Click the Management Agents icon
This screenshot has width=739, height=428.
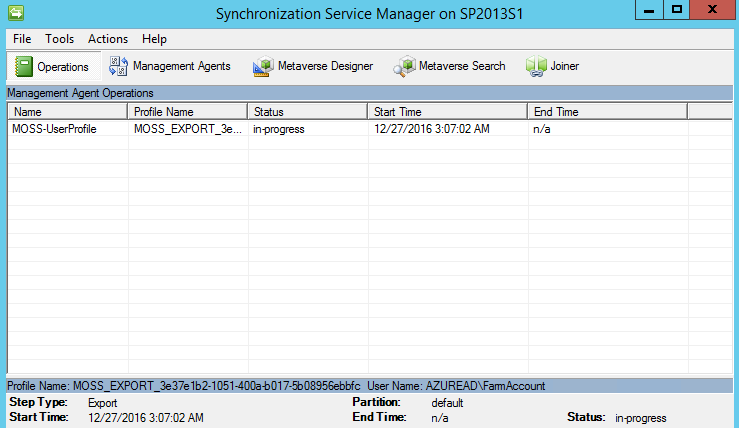(x=118, y=66)
